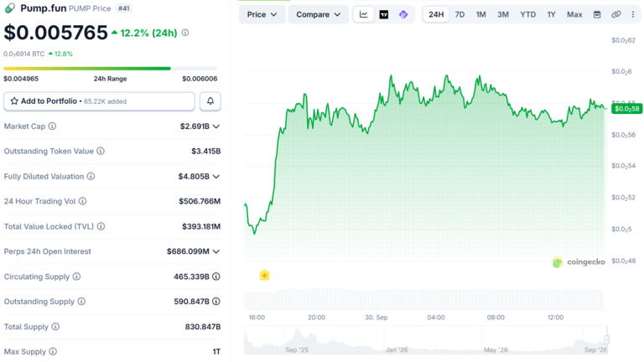Viewport: 644px width, 362px height.
Task: Open info icon beside Circulating Supply label
Action: [77, 277]
